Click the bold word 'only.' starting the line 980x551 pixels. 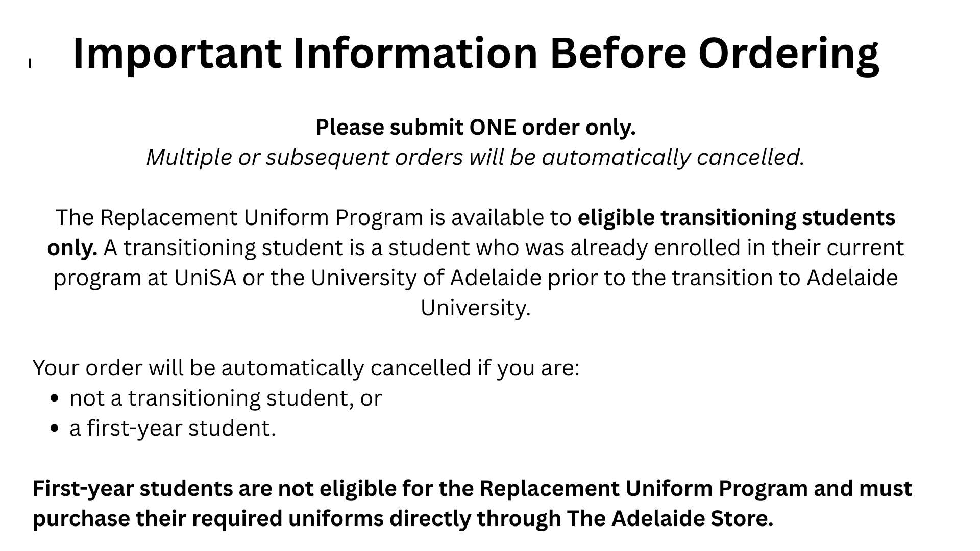coord(72,247)
